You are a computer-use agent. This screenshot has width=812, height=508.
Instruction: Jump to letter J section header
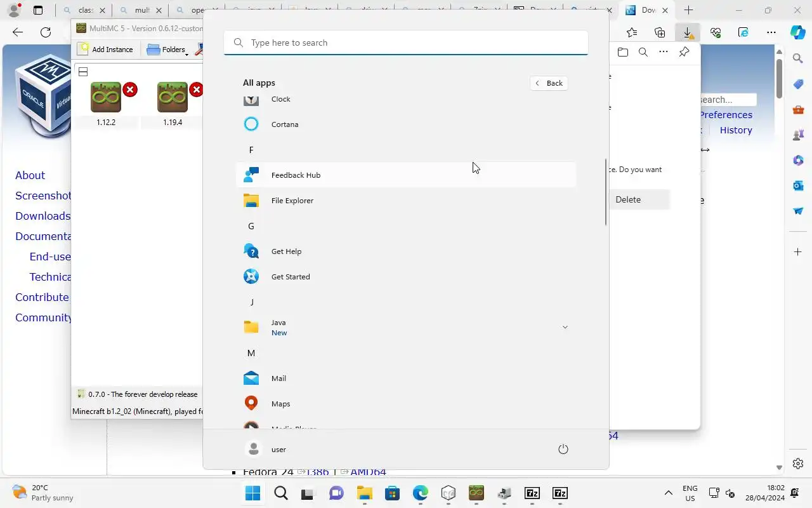click(x=251, y=302)
